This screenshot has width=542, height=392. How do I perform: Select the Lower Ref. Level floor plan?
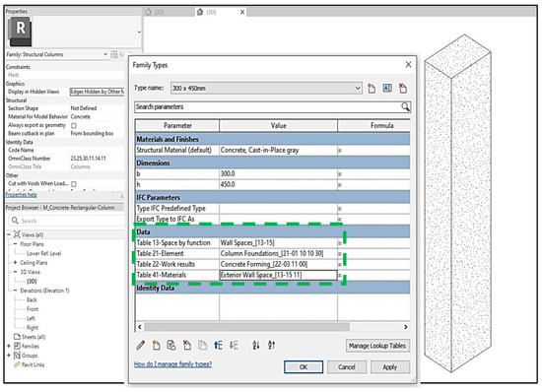point(43,253)
